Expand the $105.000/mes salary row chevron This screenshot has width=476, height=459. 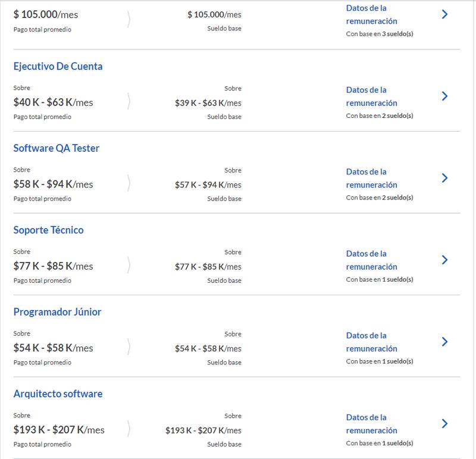point(444,14)
